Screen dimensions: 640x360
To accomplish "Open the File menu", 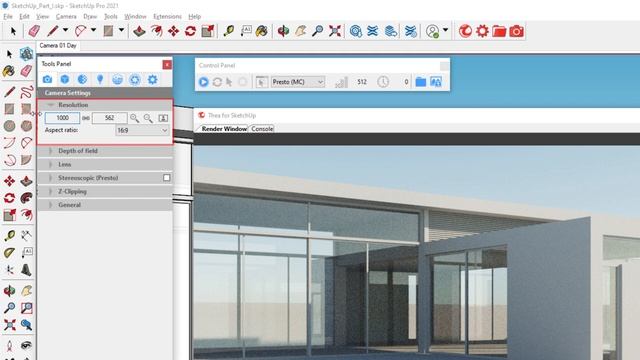I will click(8, 16).
